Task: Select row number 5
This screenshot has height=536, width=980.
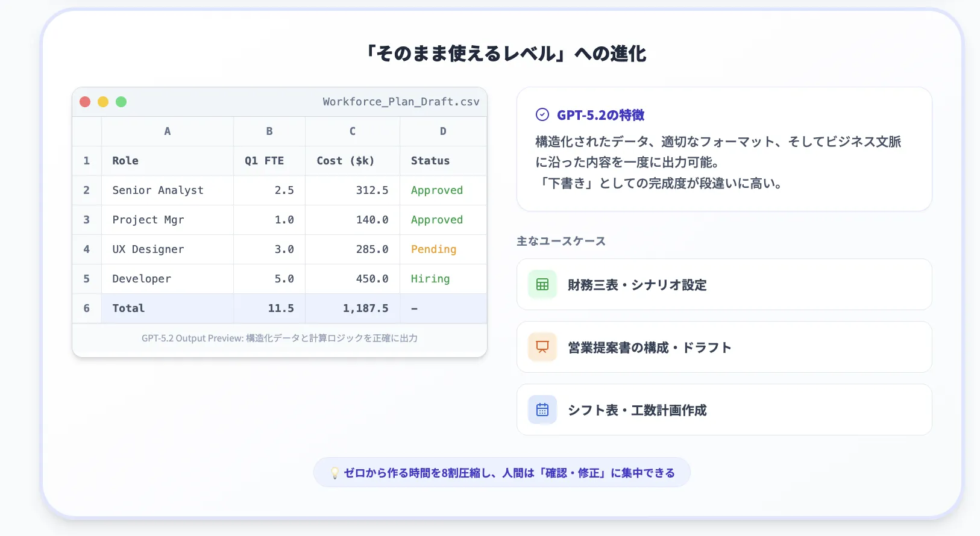Action: point(87,279)
